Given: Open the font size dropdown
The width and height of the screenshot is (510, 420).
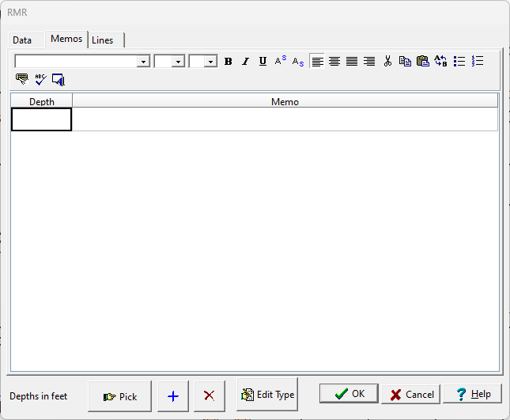Looking at the screenshot, I should click(178, 62).
